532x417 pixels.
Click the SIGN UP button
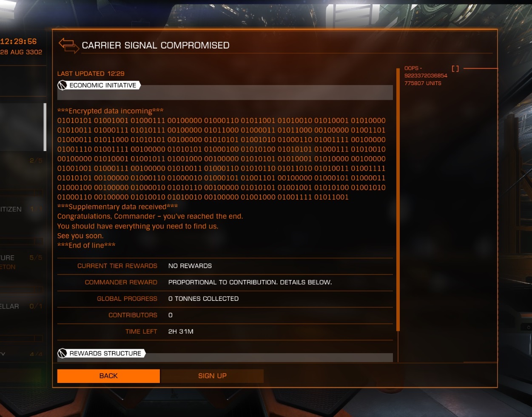(x=212, y=376)
